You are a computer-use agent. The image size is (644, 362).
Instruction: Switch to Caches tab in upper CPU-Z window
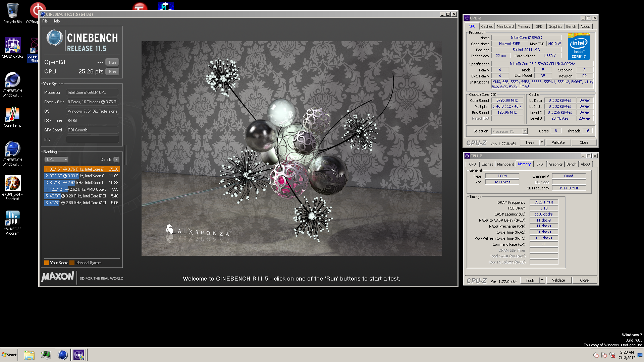tap(487, 26)
